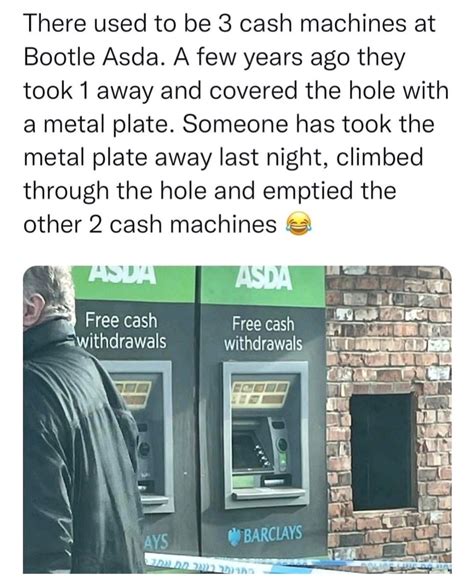Click the right ATM cash dispenser tray

point(270,495)
